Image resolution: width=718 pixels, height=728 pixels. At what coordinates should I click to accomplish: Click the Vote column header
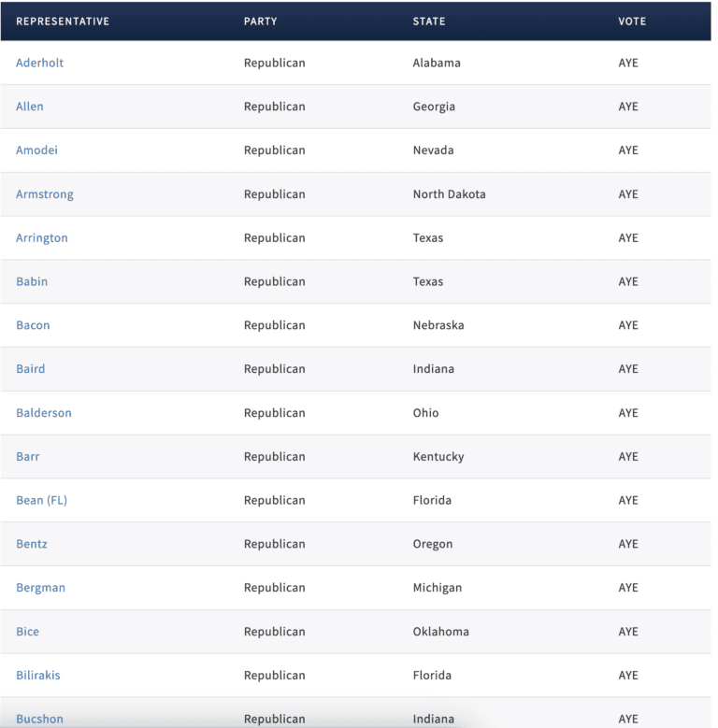pos(632,21)
